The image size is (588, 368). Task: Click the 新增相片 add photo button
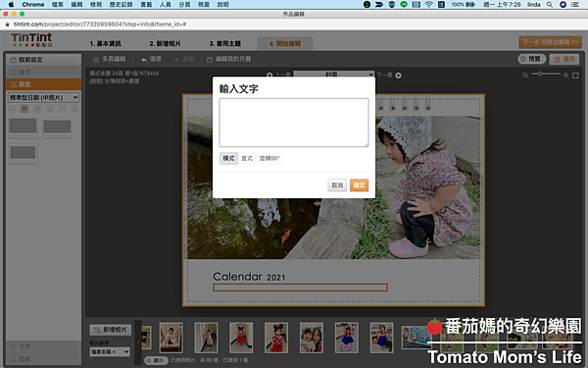[x=110, y=330]
